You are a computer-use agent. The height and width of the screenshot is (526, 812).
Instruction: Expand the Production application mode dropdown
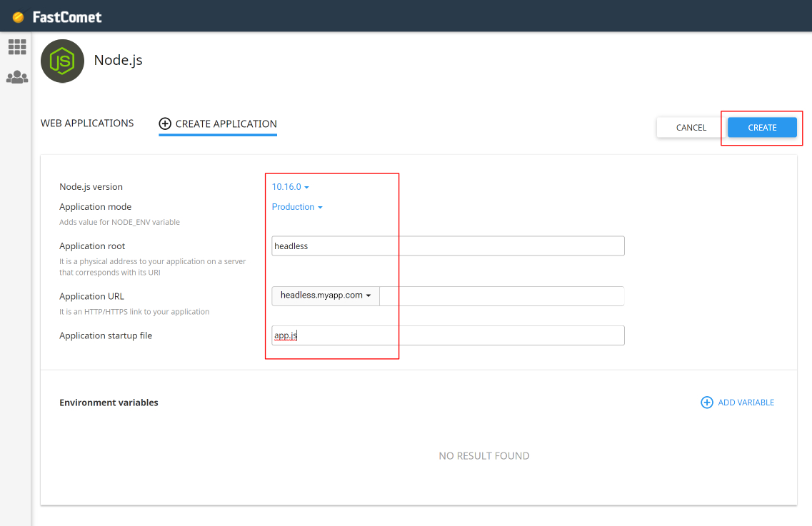(x=297, y=207)
